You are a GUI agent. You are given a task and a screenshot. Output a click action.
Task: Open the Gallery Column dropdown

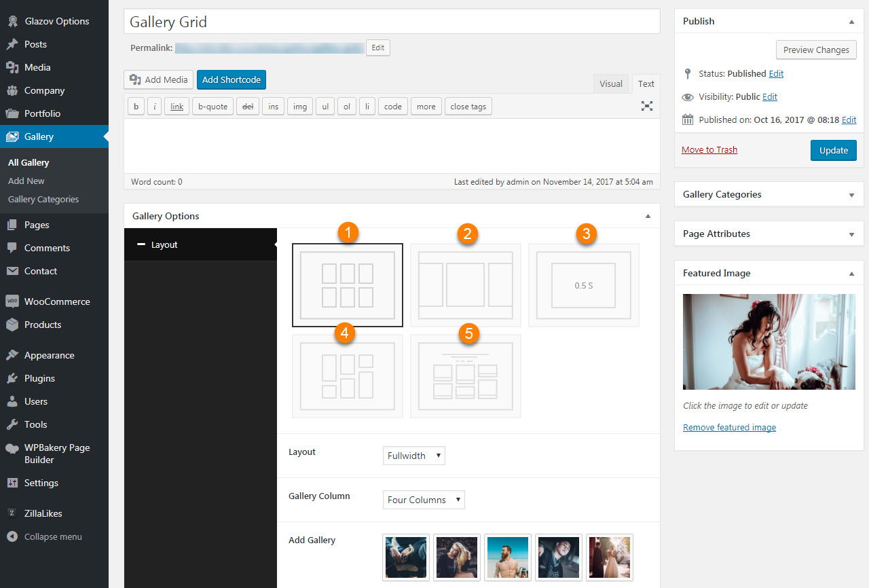(424, 500)
